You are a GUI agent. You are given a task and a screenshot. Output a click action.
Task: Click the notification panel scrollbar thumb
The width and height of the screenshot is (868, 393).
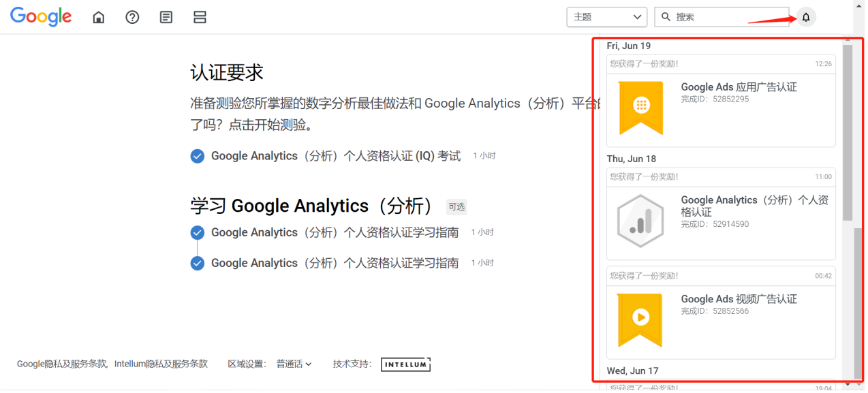click(x=848, y=133)
